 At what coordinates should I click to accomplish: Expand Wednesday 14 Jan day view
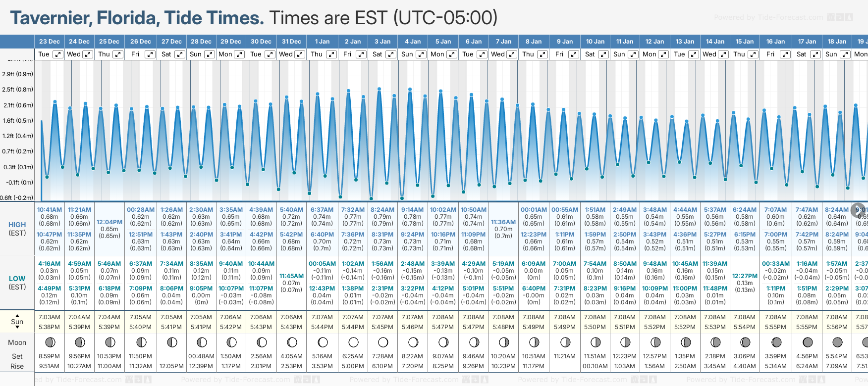pos(723,54)
